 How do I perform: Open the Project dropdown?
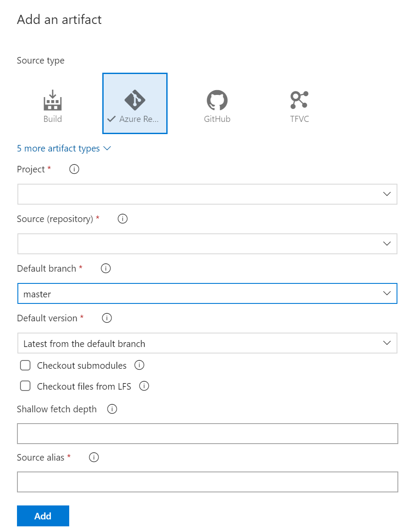coord(207,194)
